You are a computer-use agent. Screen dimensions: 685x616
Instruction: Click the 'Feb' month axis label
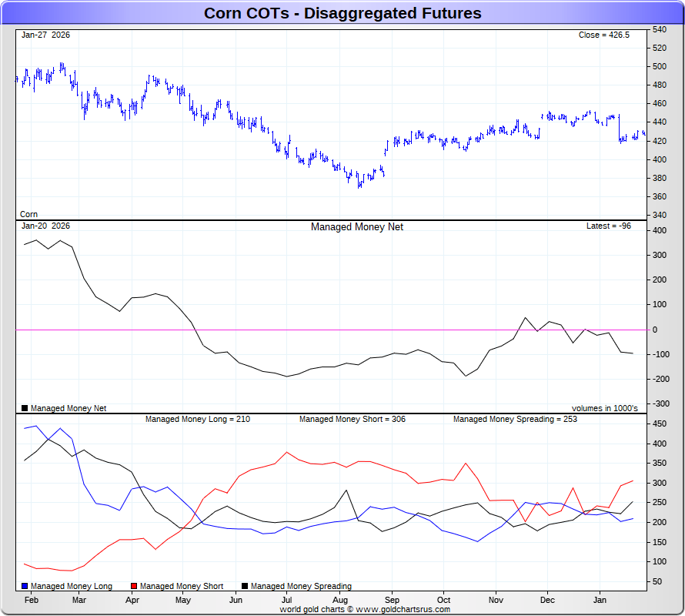[32, 600]
